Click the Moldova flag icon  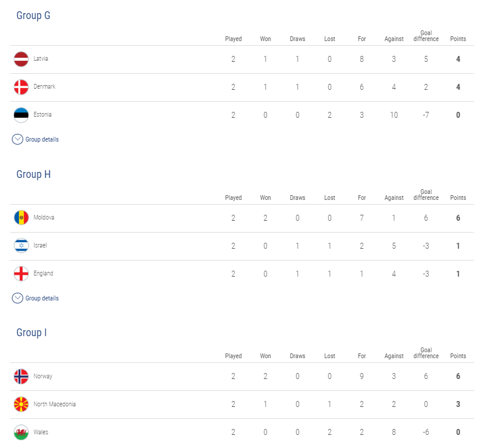(x=21, y=218)
